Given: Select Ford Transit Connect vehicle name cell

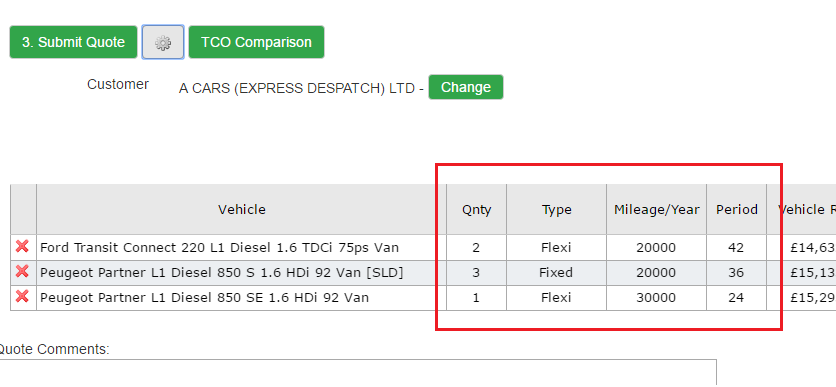Looking at the screenshot, I should tap(242, 247).
